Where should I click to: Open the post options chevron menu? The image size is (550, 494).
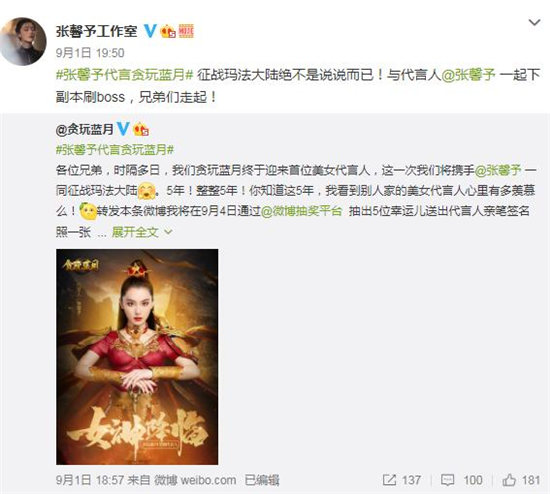(x=534, y=23)
